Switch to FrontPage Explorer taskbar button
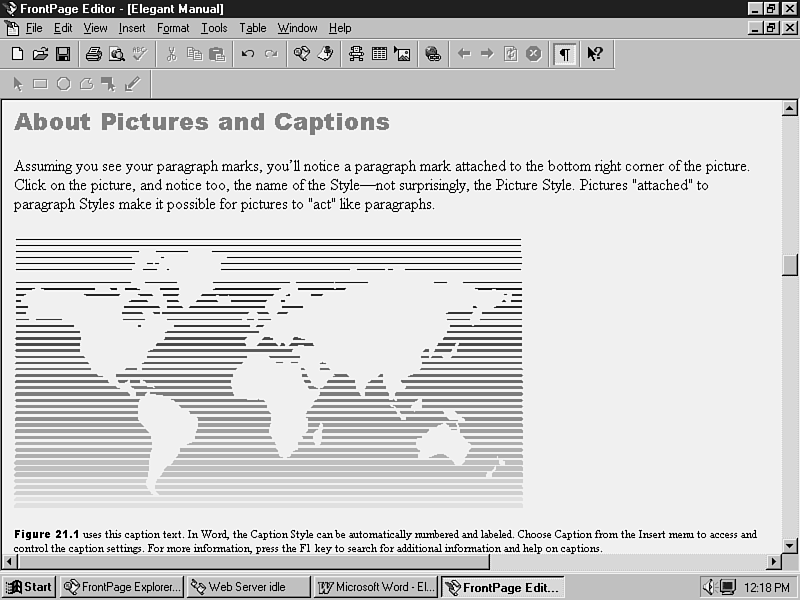800x600 pixels. (122, 587)
